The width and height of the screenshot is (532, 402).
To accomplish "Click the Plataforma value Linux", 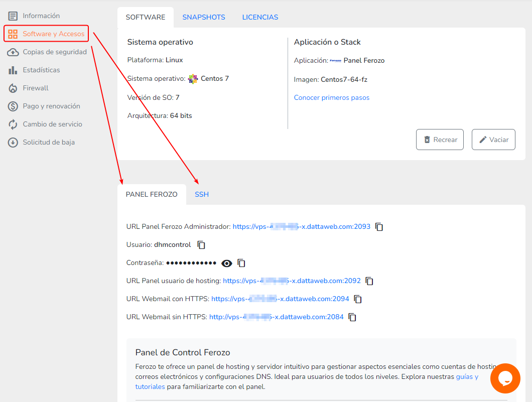I will [174, 60].
